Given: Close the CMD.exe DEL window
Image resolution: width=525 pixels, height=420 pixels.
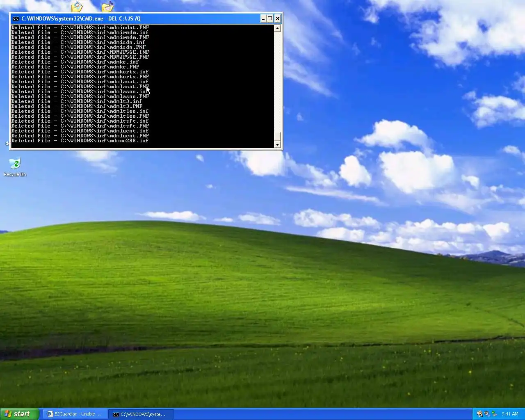Looking at the screenshot, I should coord(278,18).
